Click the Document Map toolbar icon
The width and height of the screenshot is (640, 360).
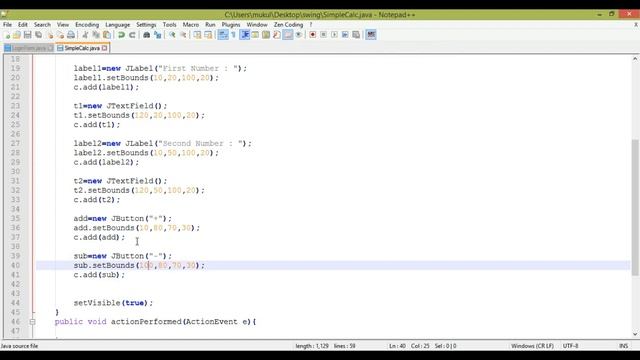(266, 35)
